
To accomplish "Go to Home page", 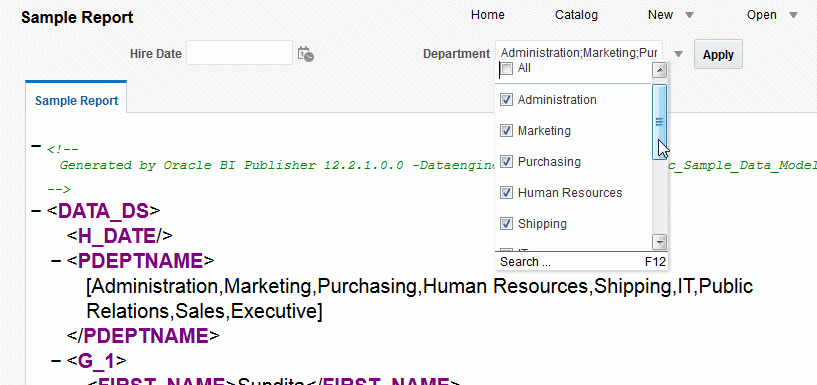I will pyautogui.click(x=488, y=15).
